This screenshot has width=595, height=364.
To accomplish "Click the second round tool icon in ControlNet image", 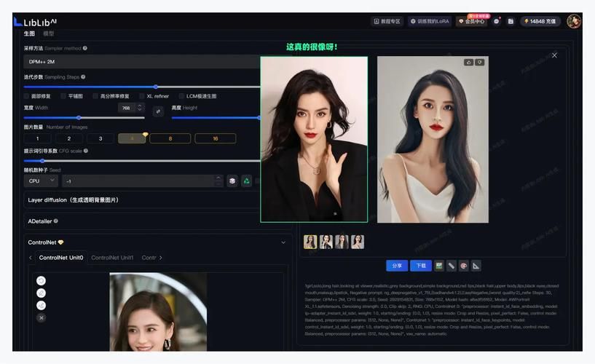I will pyautogui.click(x=41, y=293).
